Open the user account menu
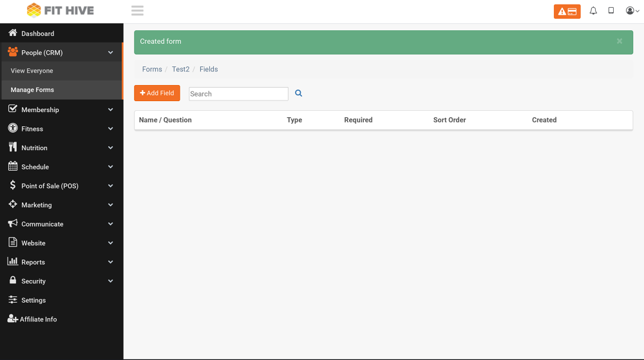This screenshot has height=360, width=644. click(632, 11)
